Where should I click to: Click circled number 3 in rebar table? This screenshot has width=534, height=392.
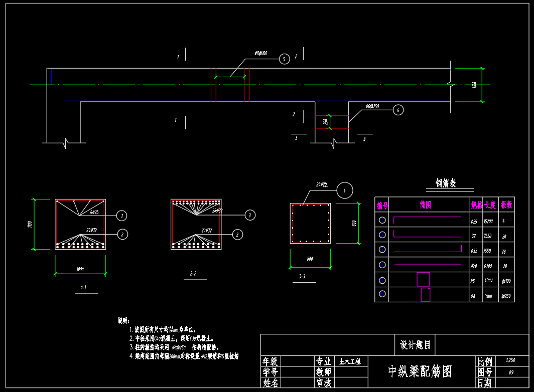click(382, 250)
